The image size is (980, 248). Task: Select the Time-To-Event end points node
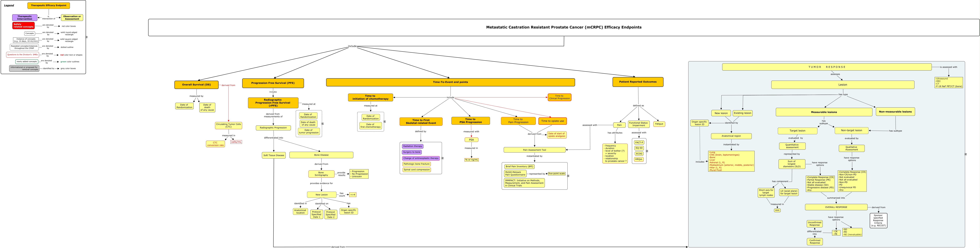pos(450,82)
